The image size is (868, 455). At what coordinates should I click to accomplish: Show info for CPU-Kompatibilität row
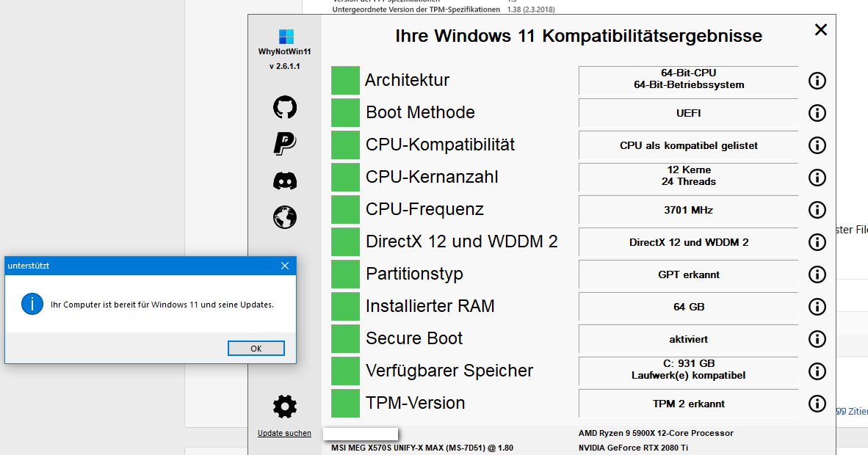pos(817,145)
